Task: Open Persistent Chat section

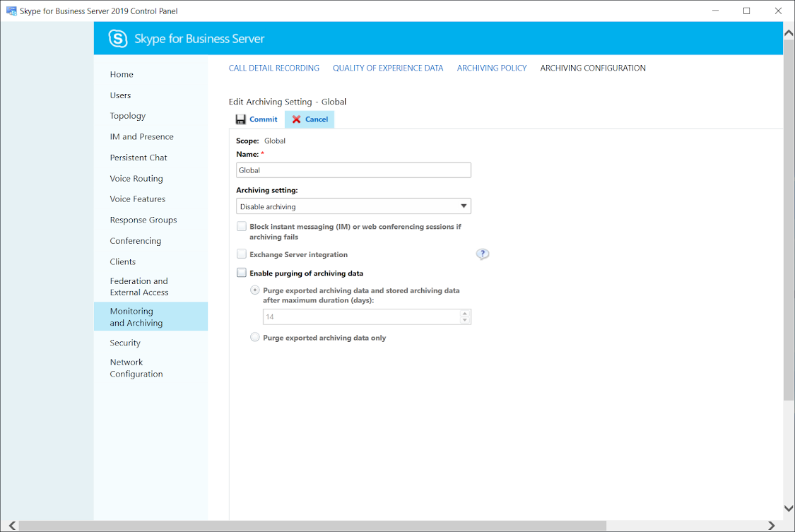Action: click(139, 158)
